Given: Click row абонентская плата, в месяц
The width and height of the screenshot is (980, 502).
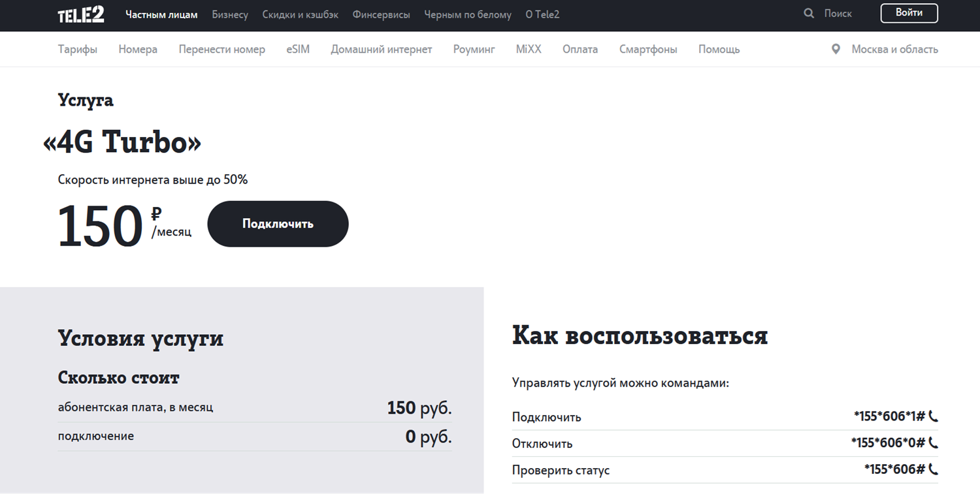Looking at the screenshot, I should coord(255,408).
